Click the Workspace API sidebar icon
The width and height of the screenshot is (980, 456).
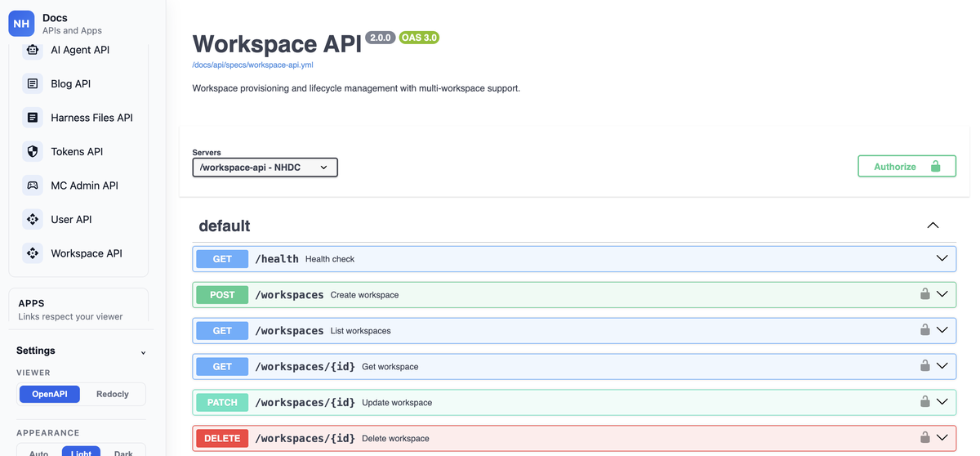coord(33,253)
